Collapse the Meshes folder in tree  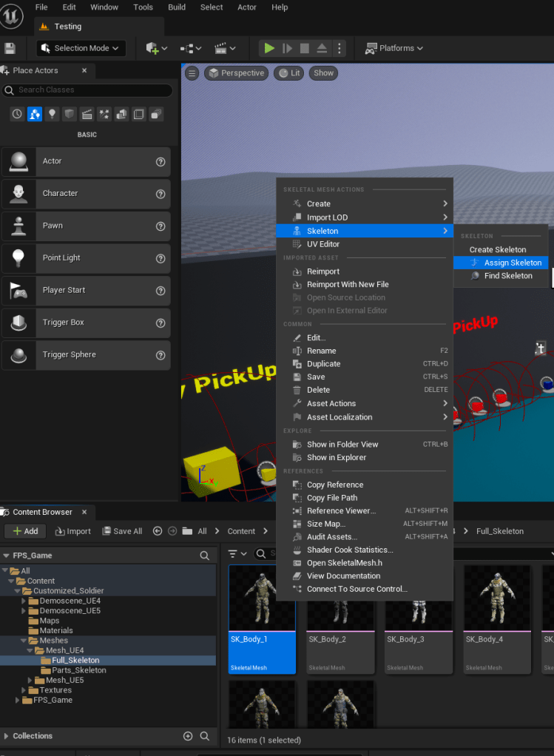pyautogui.click(x=24, y=641)
